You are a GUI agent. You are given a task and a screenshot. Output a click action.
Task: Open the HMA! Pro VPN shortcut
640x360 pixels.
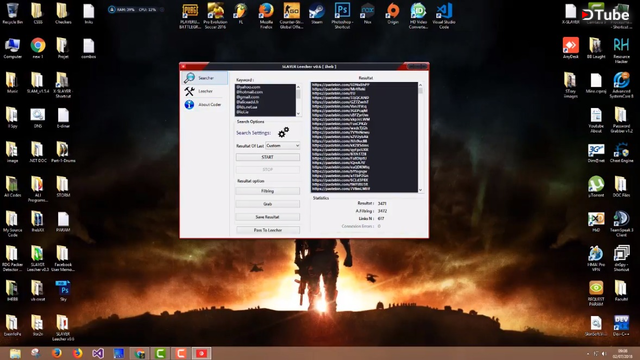[x=596, y=258]
